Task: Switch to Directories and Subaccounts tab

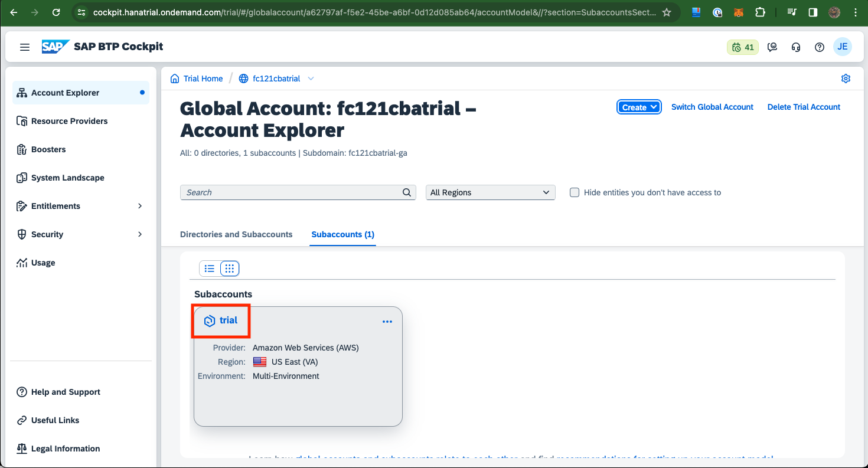Action: point(236,234)
